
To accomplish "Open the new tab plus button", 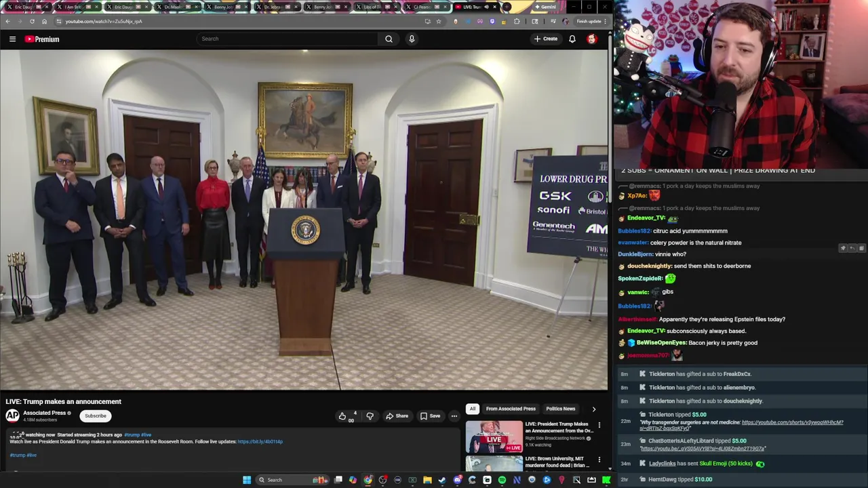I will click(x=507, y=7).
